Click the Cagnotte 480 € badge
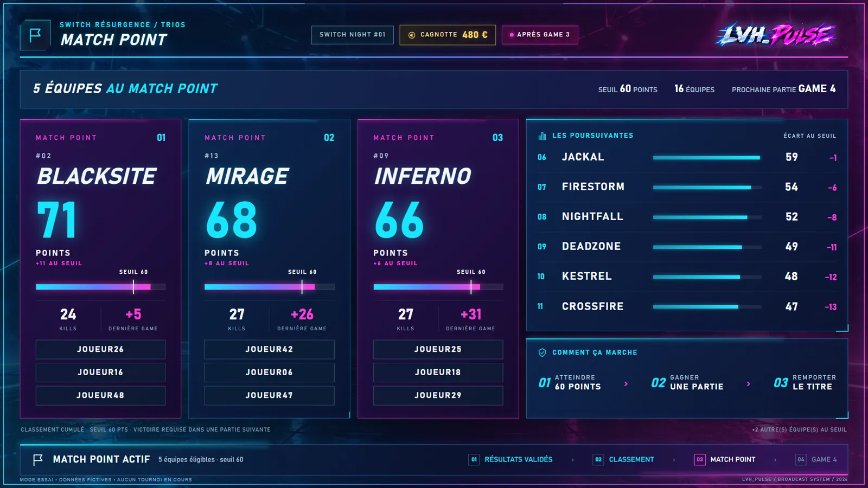 448,35
